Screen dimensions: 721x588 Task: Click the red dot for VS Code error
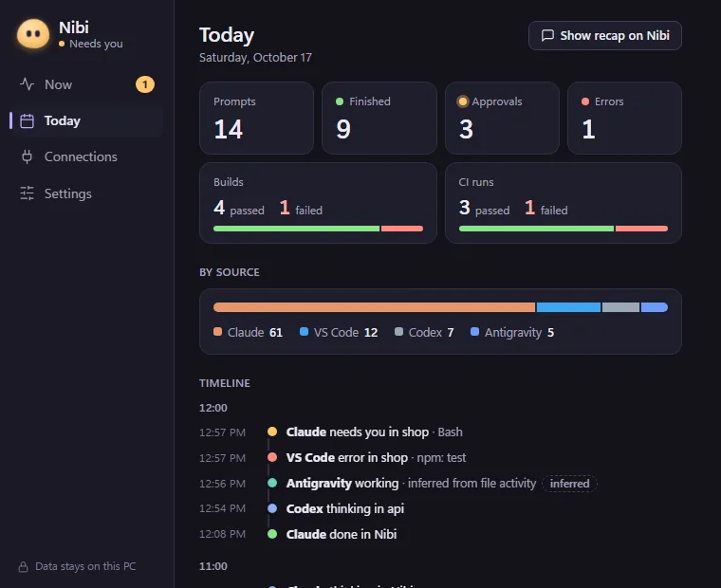(x=272, y=457)
